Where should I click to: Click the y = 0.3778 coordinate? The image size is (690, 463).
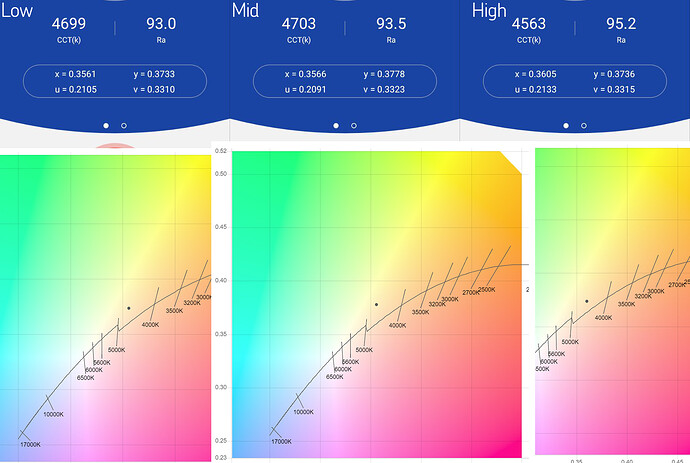click(x=384, y=74)
